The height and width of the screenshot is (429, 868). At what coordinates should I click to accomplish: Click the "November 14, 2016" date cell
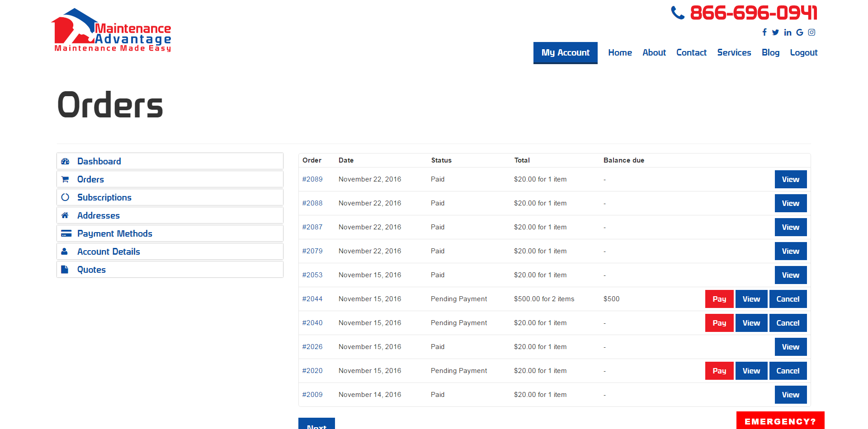coord(370,395)
